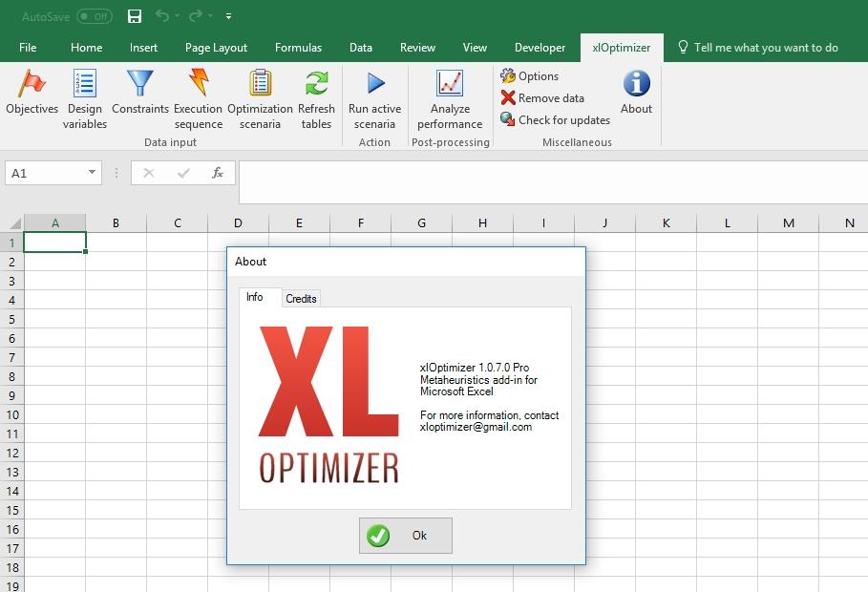
Task: Open the File tab
Action: 28,48
